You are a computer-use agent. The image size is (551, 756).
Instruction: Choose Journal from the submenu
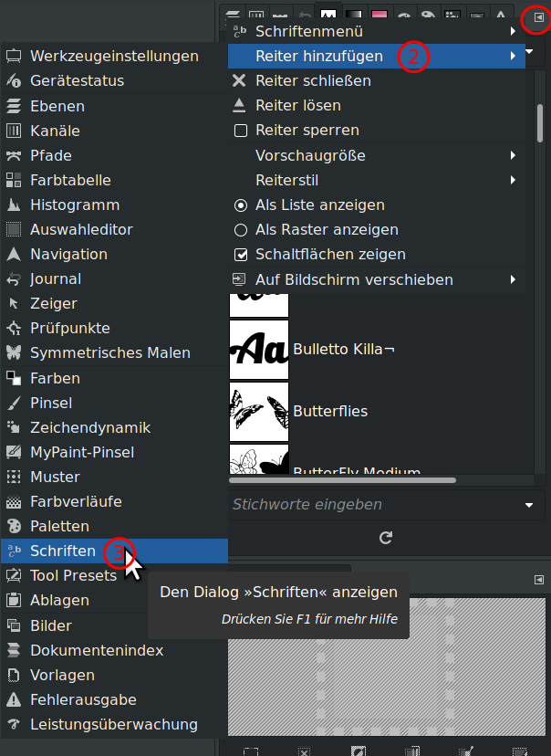(114, 278)
